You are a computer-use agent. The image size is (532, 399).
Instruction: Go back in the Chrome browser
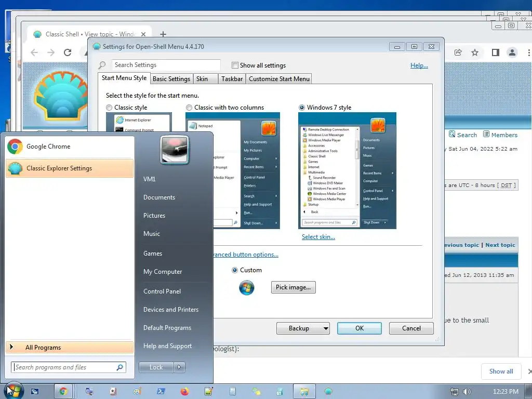point(34,52)
